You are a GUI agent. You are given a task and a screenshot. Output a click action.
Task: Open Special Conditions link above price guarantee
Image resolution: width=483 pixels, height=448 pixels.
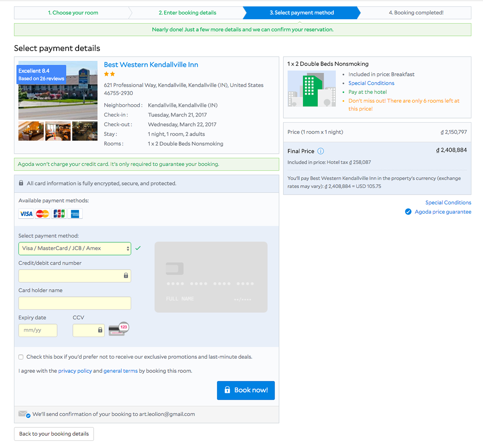pos(448,203)
